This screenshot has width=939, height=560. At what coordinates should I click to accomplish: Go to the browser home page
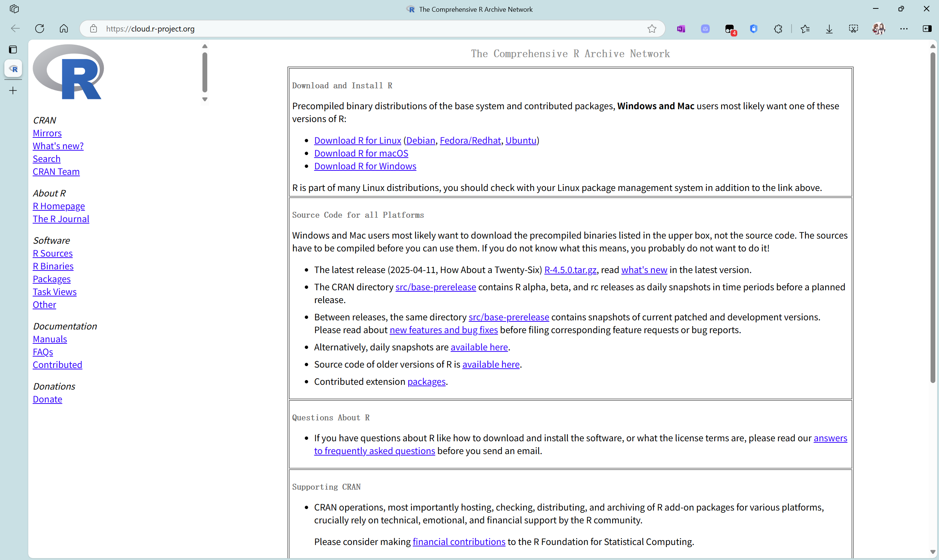(x=64, y=29)
